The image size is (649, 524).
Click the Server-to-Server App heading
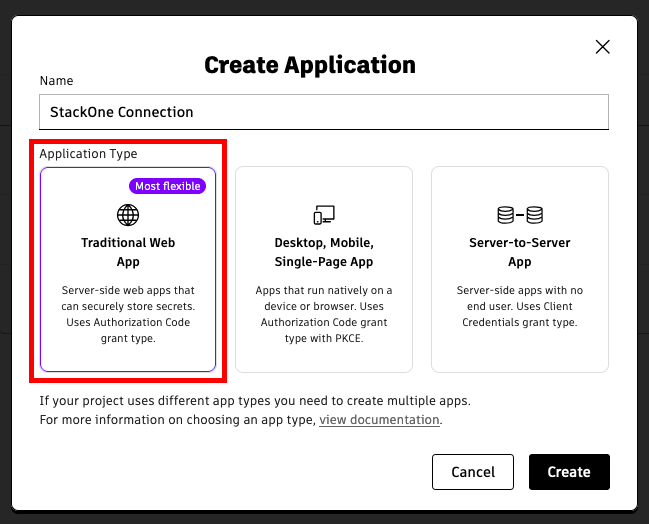(x=520, y=252)
